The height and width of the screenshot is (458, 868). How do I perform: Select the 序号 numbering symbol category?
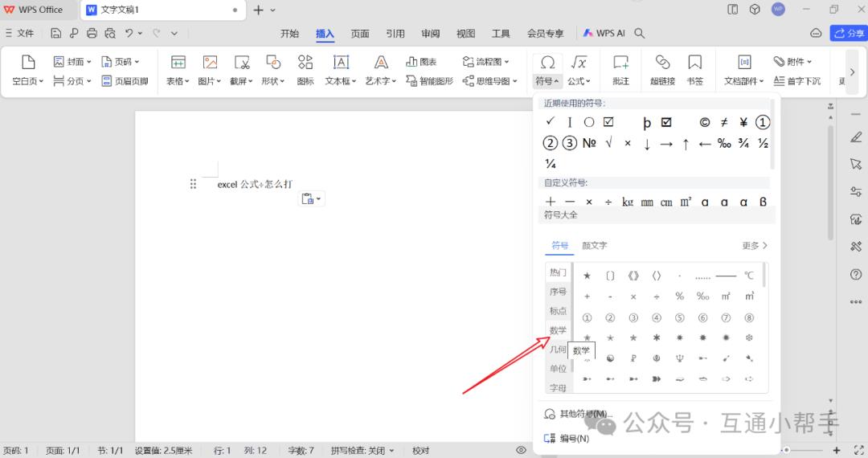(x=558, y=291)
